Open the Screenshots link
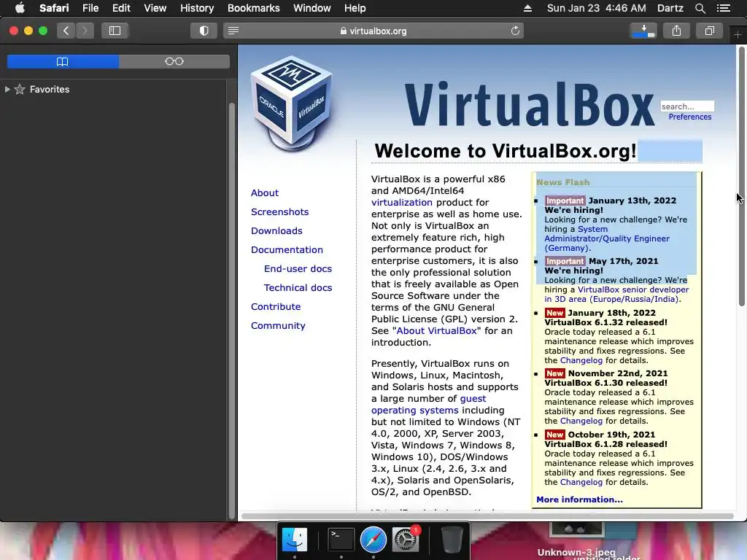Viewport: 747px width, 560px height. click(x=279, y=212)
